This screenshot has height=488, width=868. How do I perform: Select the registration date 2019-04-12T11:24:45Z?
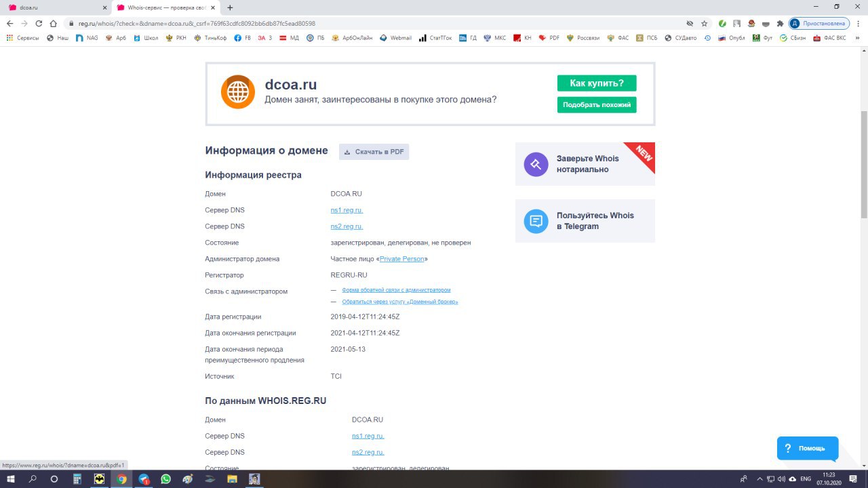[365, 317]
